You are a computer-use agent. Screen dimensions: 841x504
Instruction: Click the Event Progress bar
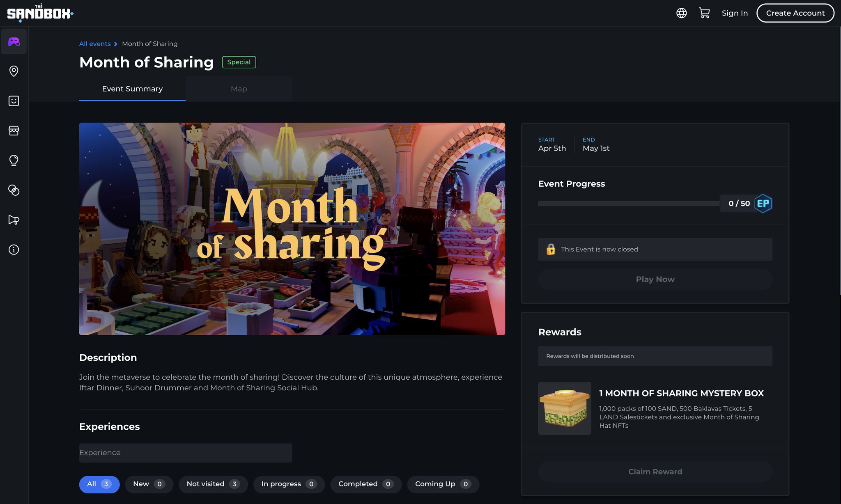[x=628, y=204]
